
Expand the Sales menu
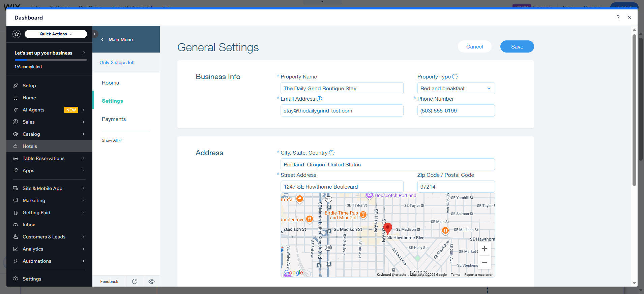(x=49, y=122)
